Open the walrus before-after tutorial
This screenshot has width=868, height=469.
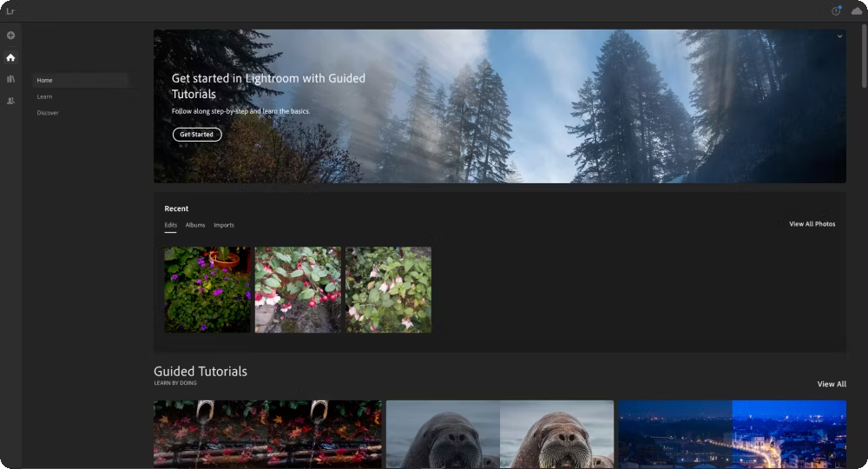point(500,434)
